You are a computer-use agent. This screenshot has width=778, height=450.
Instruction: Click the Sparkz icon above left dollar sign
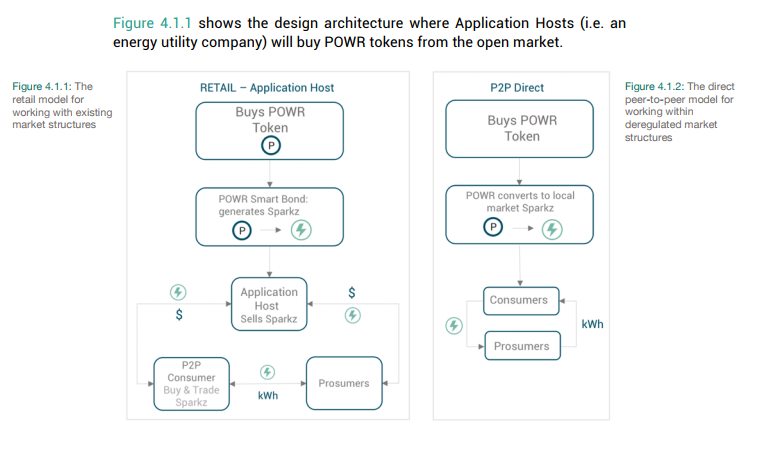point(178,292)
